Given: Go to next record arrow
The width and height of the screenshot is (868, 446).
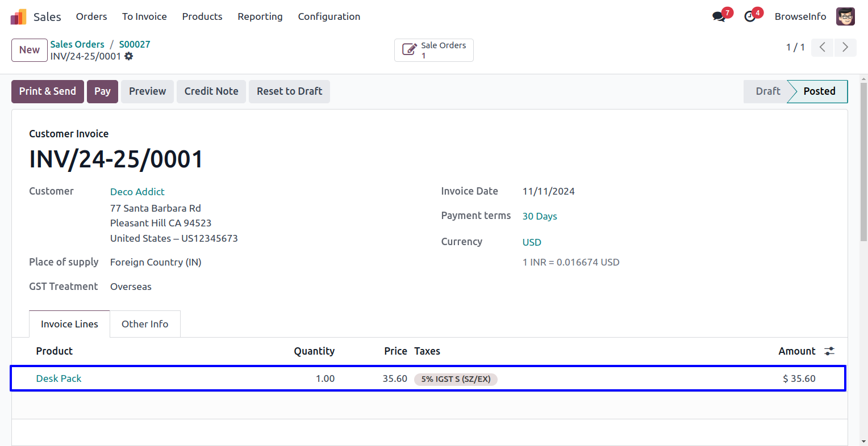Looking at the screenshot, I should (845, 47).
